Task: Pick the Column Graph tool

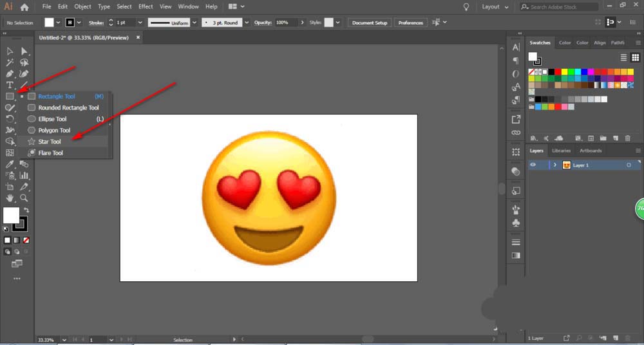Action: [24, 175]
